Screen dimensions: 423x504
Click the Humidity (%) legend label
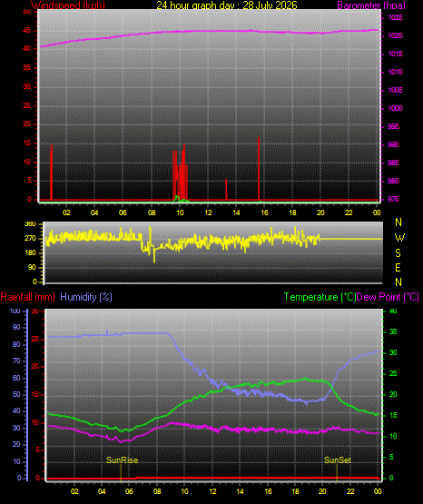pyautogui.click(x=86, y=297)
